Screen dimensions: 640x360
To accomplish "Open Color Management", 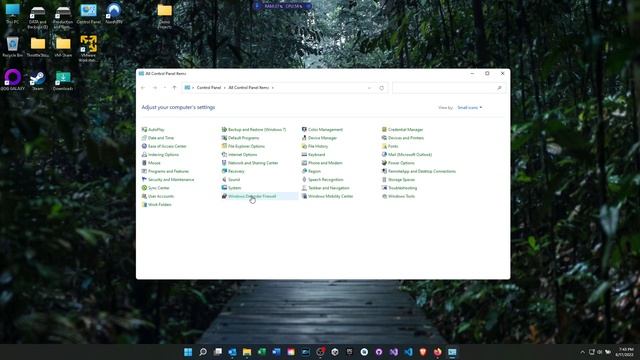I will coord(322,129).
